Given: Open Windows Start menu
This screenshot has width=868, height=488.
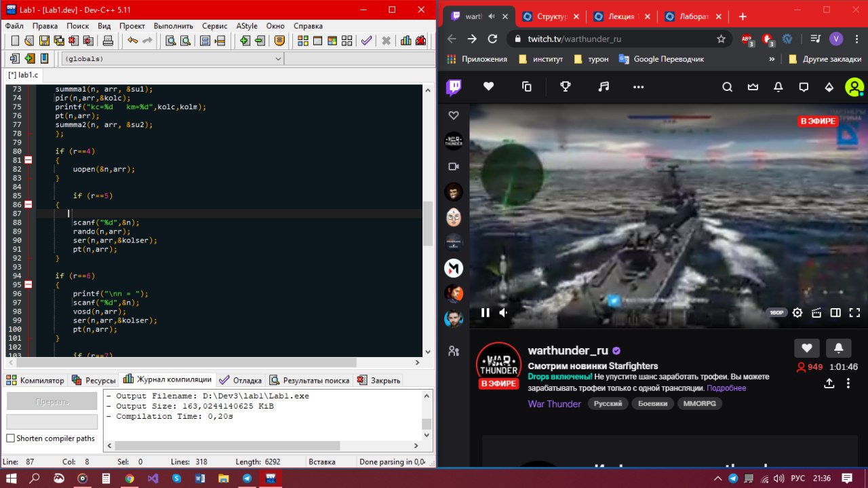Looking at the screenshot, I should click(12, 478).
